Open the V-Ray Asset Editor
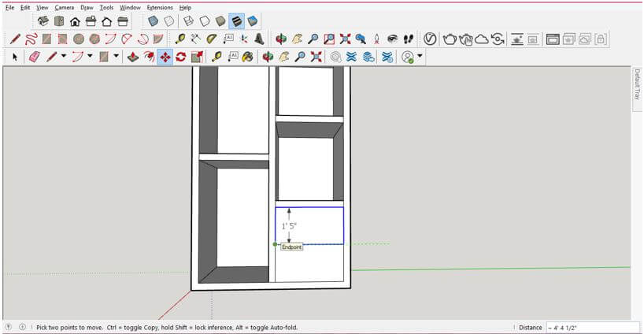The height and width of the screenshot is (334, 644). coord(430,39)
